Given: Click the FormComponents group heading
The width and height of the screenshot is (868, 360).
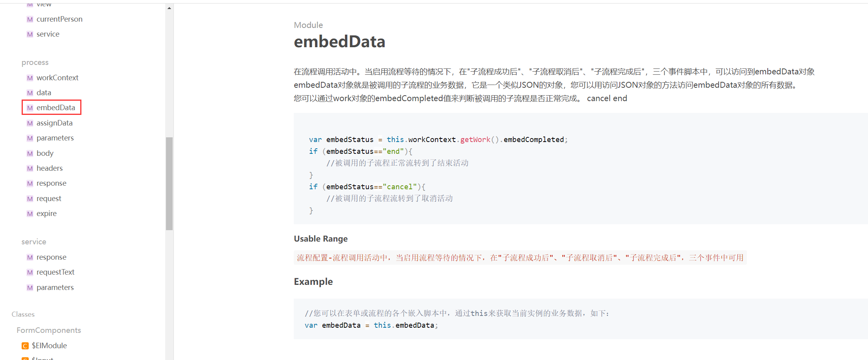Looking at the screenshot, I should [x=49, y=330].
